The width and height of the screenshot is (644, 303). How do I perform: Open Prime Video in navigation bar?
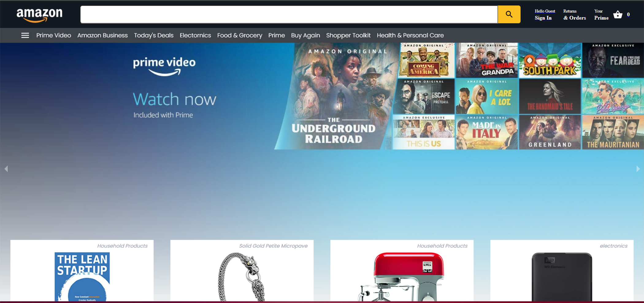[x=54, y=36]
